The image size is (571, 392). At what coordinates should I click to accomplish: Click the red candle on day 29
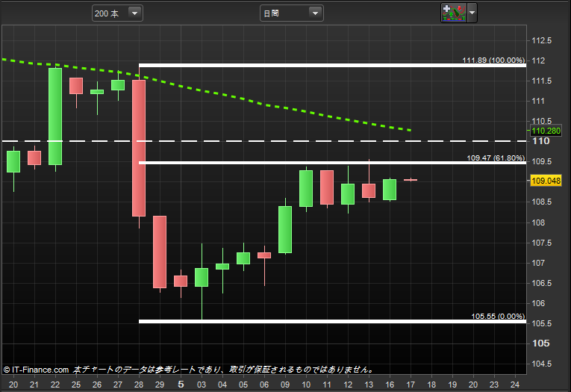pos(160,252)
